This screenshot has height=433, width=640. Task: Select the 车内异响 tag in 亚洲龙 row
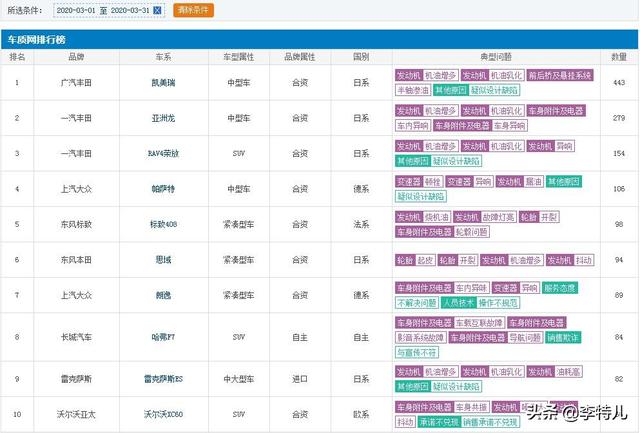point(413,126)
